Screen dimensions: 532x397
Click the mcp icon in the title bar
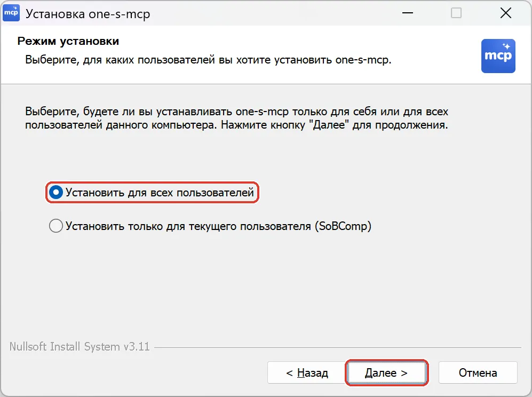click(11, 13)
